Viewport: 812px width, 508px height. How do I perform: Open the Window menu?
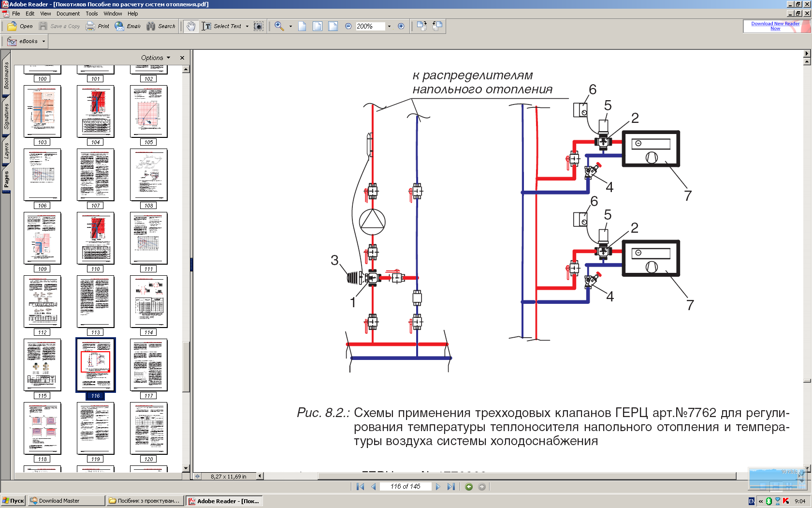(x=113, y=14)
